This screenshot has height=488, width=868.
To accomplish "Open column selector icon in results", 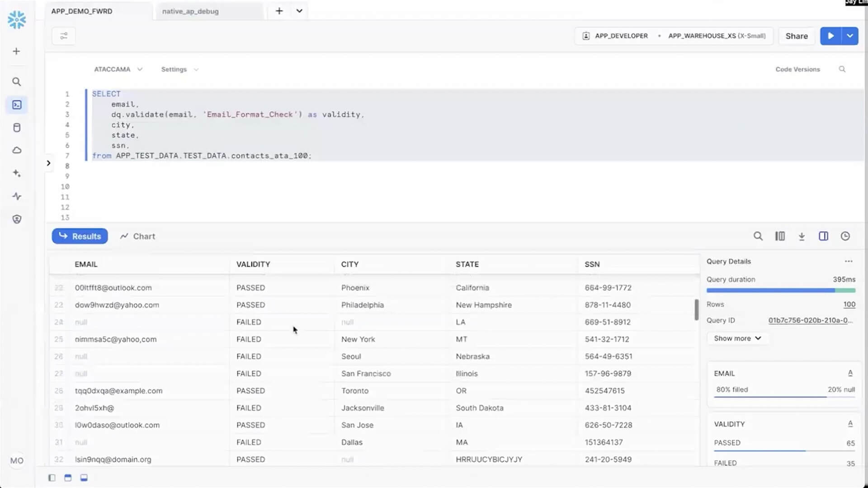I will pos(780,236).
